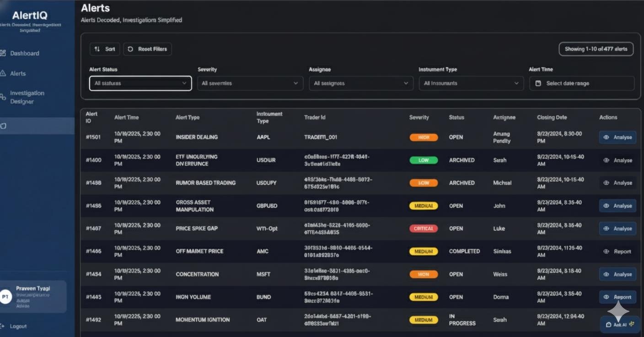
Task: Click the Status column header
Action: tap(456, 117)
